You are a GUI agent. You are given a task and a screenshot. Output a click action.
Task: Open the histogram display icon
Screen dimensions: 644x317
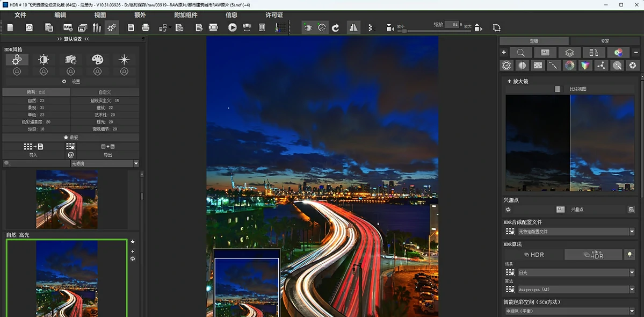[281, 27]
